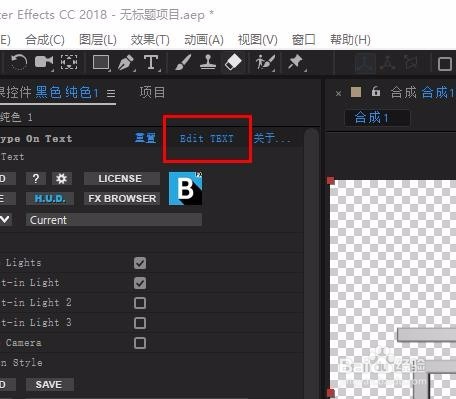Select the Unified Camera tool
This screenshot has height=399, width=456.
pyautogui.click(x=44, y=62)
